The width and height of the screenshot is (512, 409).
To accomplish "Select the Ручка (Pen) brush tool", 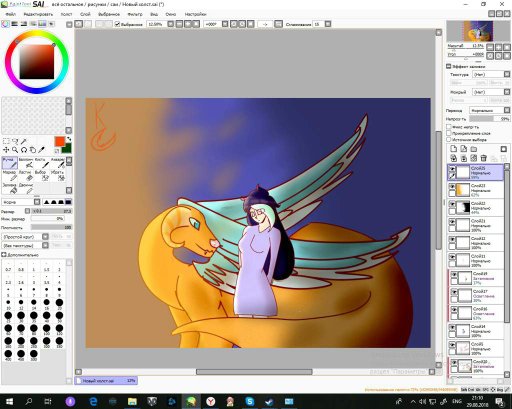I will point(10,163).
